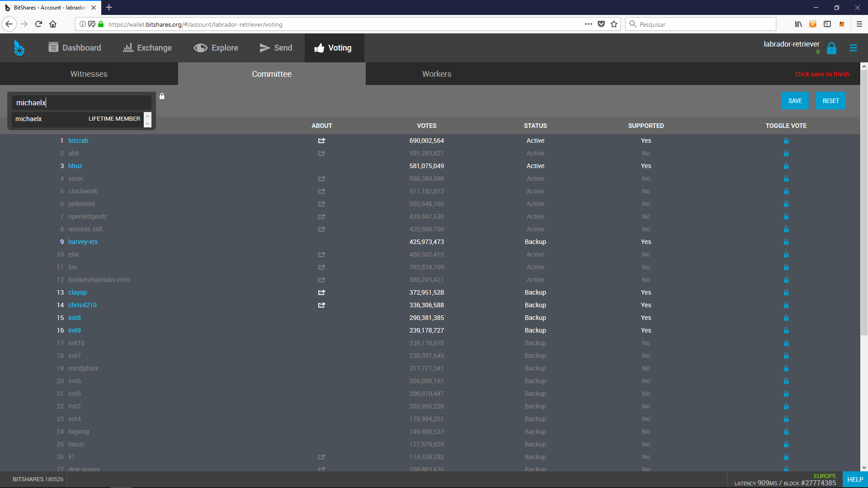The image size is (868, 488).
Task: Open the About link icon for bitcrab
Action: 321,141
